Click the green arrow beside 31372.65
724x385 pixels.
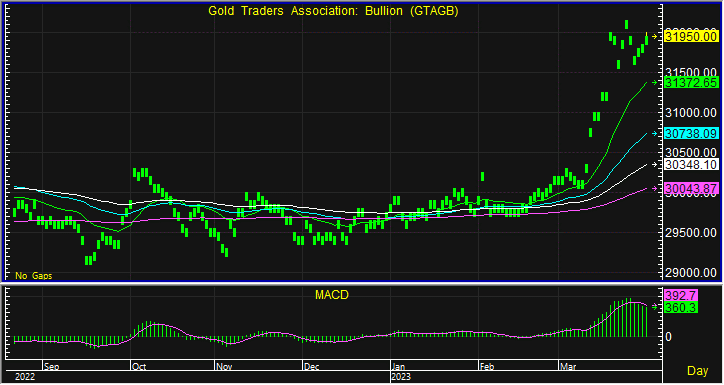click(x=654, y=83)
